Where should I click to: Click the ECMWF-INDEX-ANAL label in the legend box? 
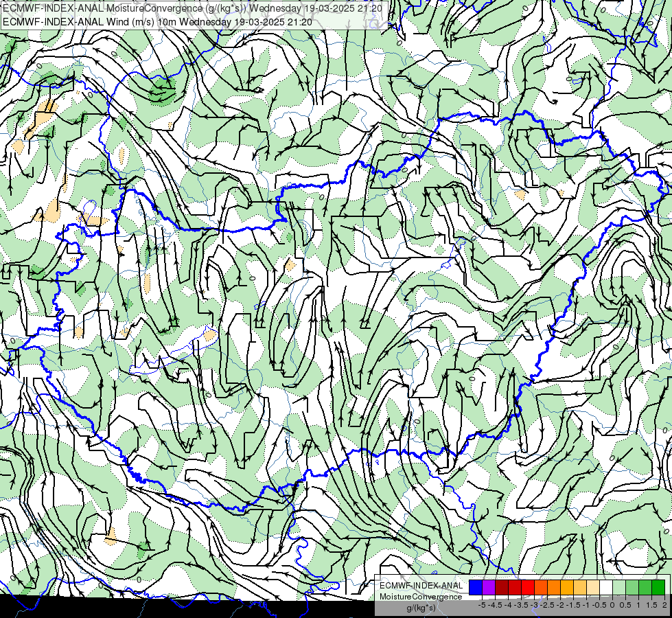[421, 586]
